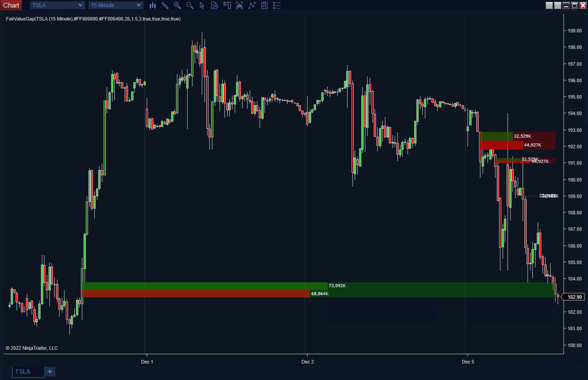
Task: Open the strategy performance checklist icon
Action: pos(264,5)
